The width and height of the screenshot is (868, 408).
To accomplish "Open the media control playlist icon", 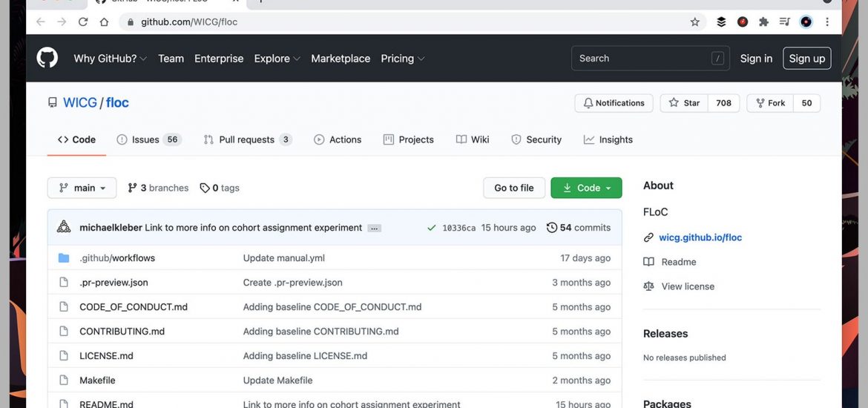I will tap(785, 22).
